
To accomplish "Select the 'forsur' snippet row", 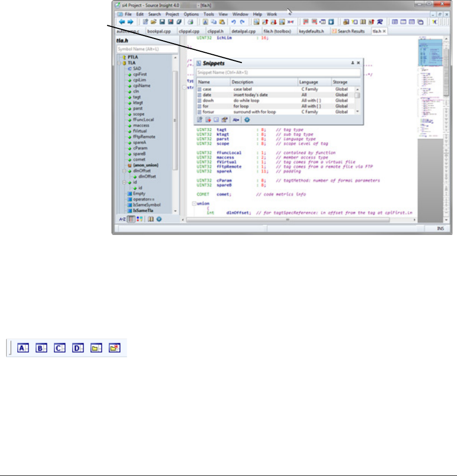I will point(276,112).
